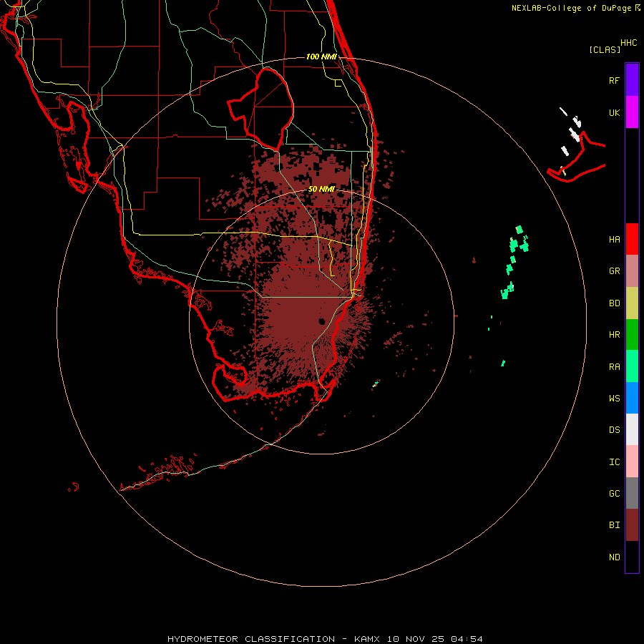Image resolution: width=644 pixels, height=644 pixels.
Task: Click the HA legend label
Action: 614,239
